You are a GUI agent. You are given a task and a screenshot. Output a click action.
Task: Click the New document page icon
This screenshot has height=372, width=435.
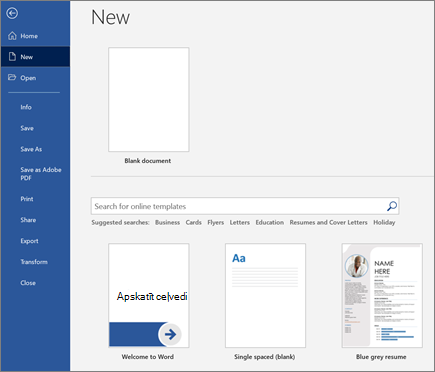(12, 57)
